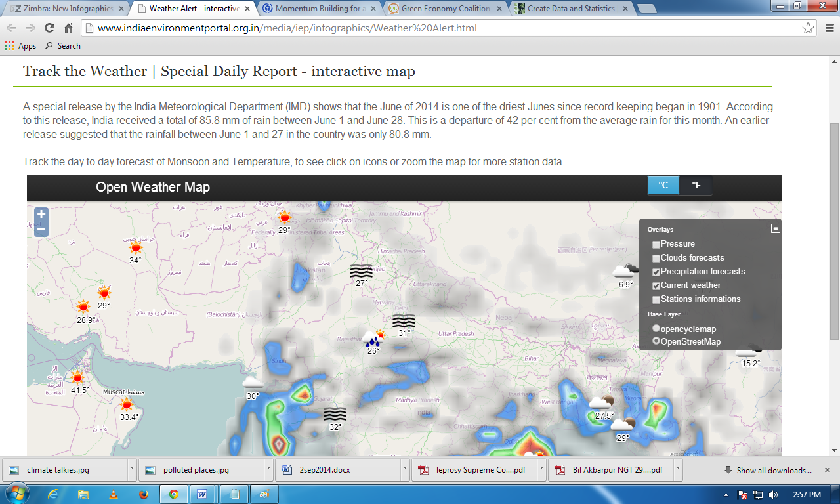Screen dimensions: 840x504
Task: Click the Search bookmark in bookmarks bar
Action: 63,46
